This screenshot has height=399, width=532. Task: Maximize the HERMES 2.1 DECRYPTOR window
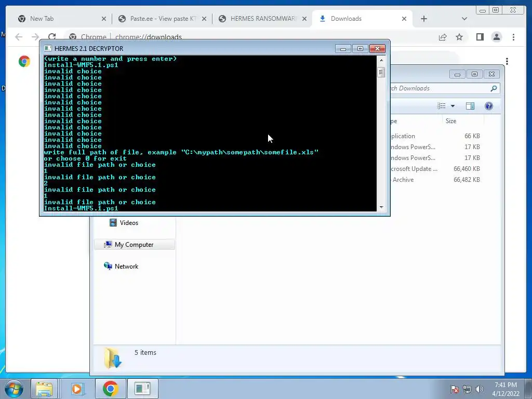(361, 48)
